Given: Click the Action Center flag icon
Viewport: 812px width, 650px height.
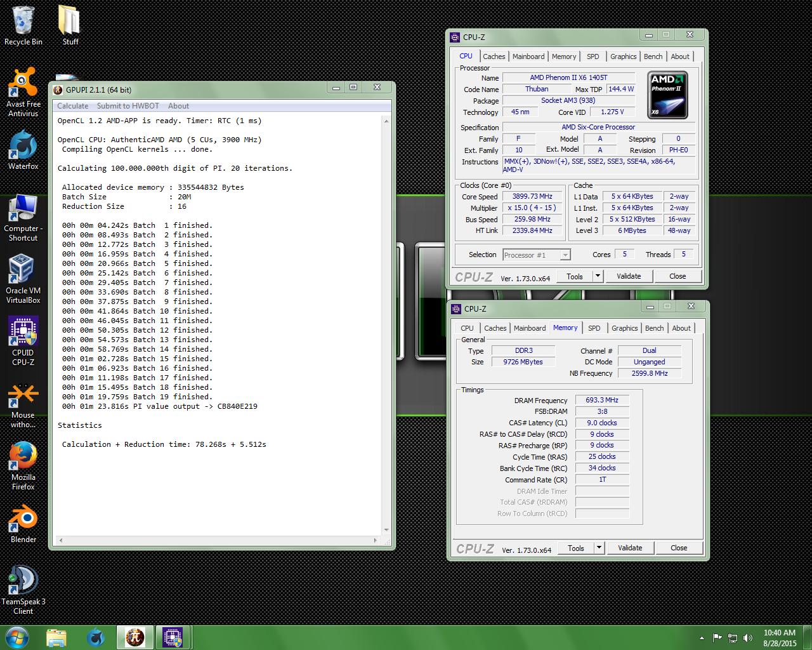Looking at the screenshot, I should click(717, 638).
